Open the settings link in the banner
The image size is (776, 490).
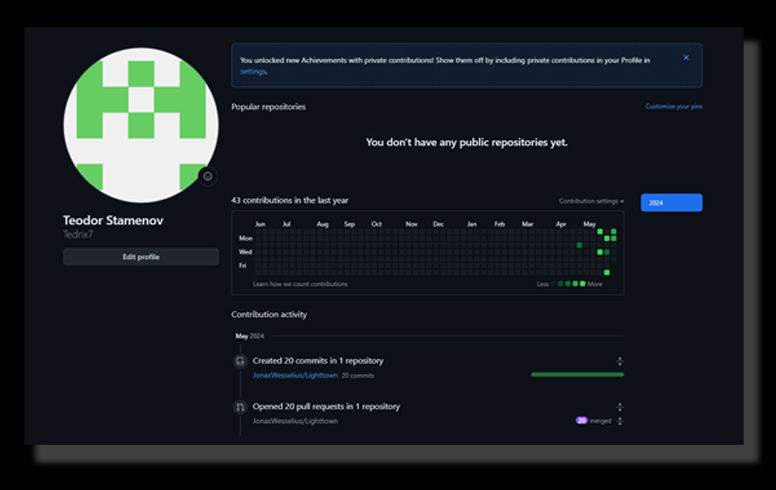pos(253,72)
